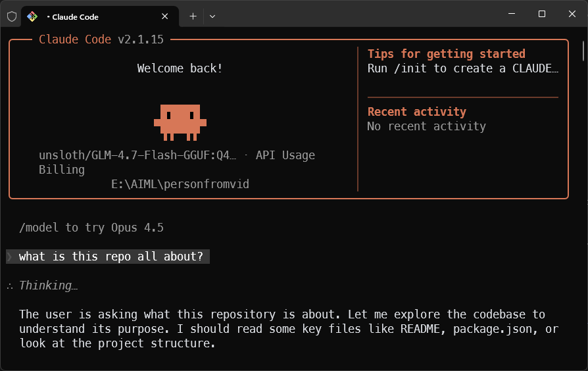Click the terminal vertical scrollbar thumb
The width and height of the screenshot is (588, 371).
pos(583,51)
